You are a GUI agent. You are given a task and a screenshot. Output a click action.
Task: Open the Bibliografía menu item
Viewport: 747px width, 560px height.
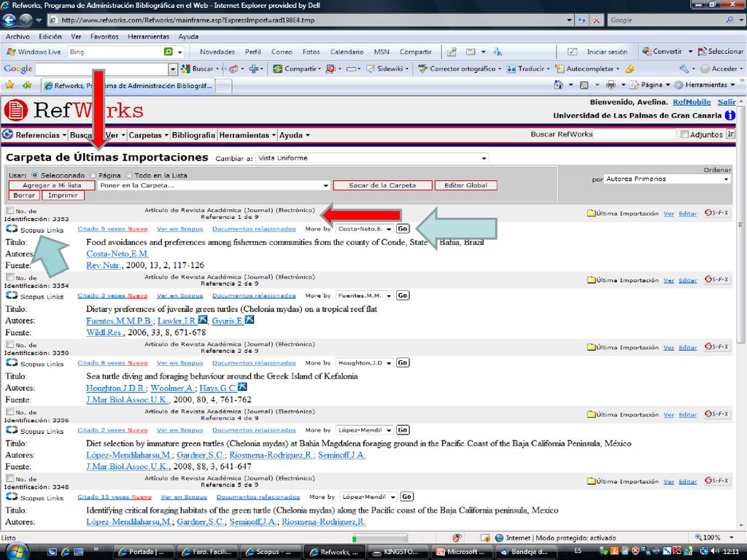click(193, 135)
